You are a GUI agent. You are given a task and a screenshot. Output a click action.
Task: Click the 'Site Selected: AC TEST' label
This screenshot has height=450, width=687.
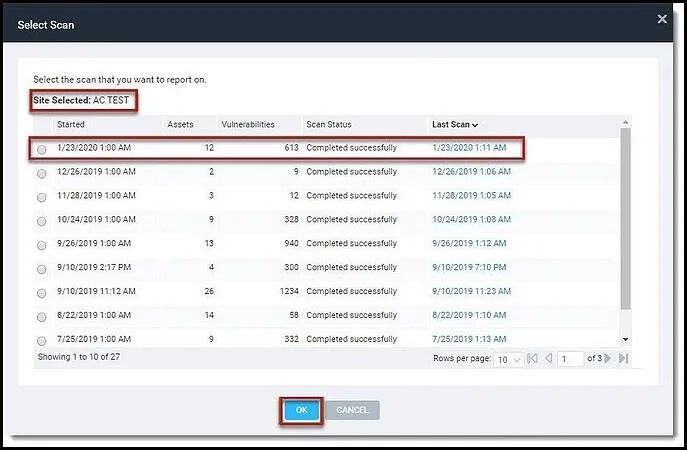81,100
